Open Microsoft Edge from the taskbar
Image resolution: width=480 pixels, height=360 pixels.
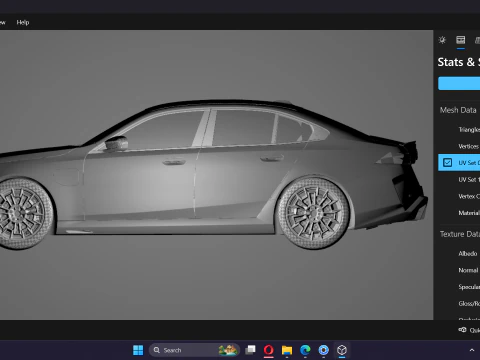[x=305, y=350]
